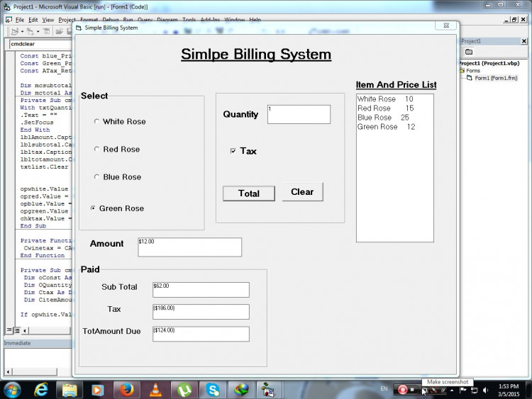Open the Add Form dropdown arrow
The height and width of the screenshot is (399, 532).
(38, 31)
